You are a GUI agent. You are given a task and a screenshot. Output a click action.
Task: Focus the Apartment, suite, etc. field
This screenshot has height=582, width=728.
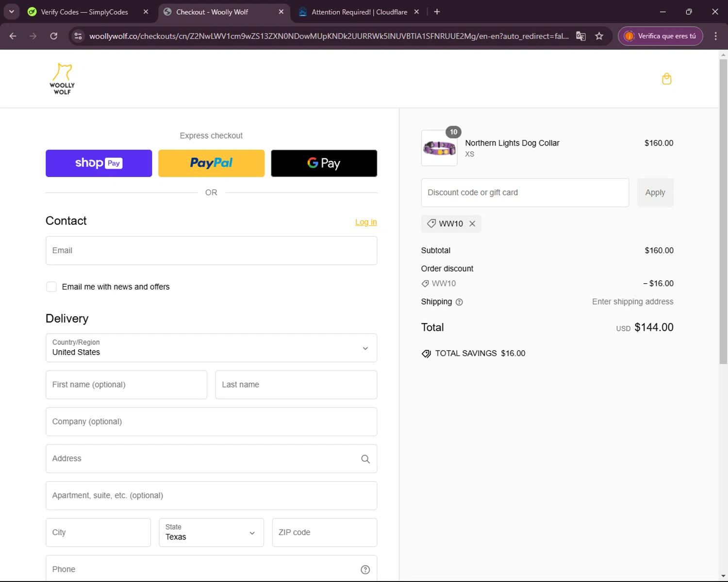pos(211,496)
